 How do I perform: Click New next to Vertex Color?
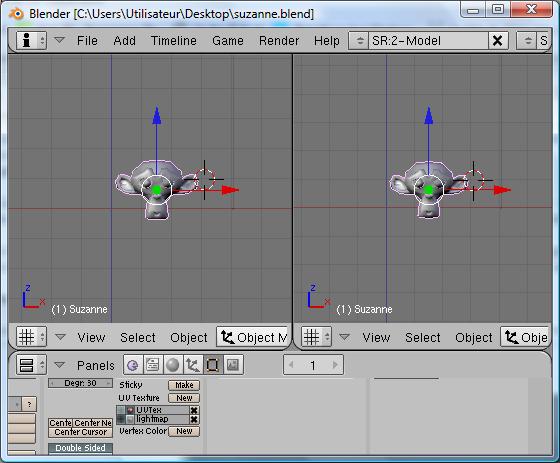point(184,431)
